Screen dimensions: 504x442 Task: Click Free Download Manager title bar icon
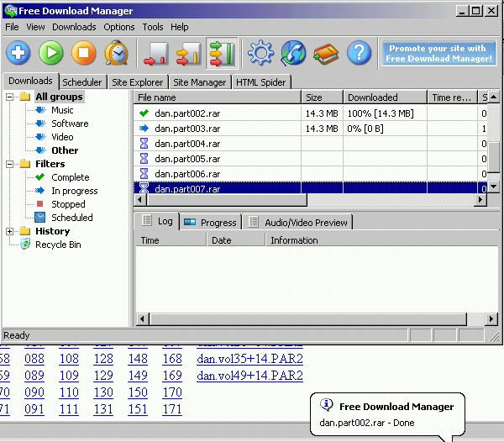(11, 11)
